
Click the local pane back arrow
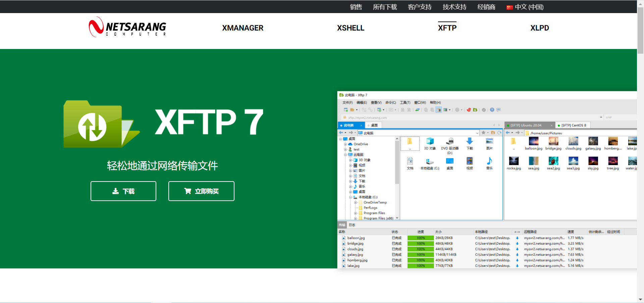tap(341, 133)
